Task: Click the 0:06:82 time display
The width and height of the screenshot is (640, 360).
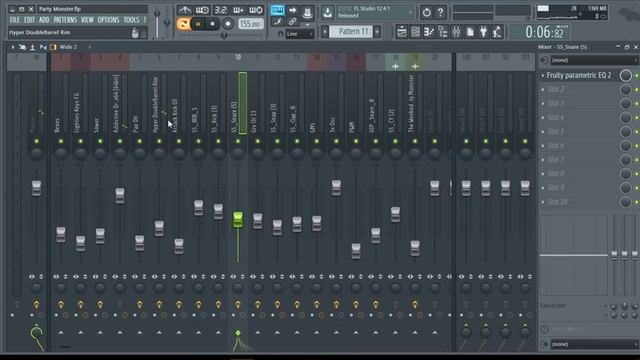Action: 545,32
